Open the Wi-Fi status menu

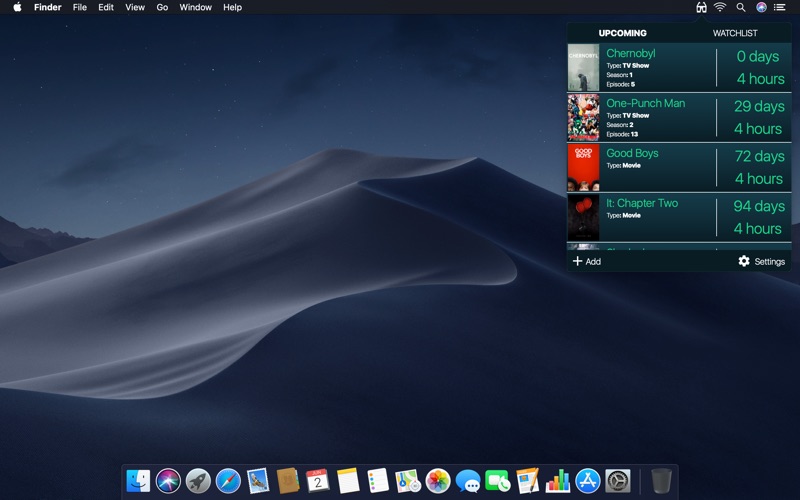pyautogui.click(x=720, y=7)
